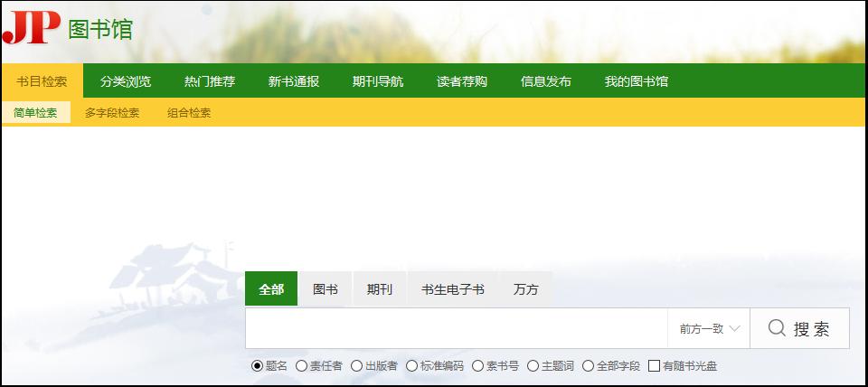Screen dimensions: 868x387
Task: Switch to the 期刊 search tab
Action: [x=380, y=289]
